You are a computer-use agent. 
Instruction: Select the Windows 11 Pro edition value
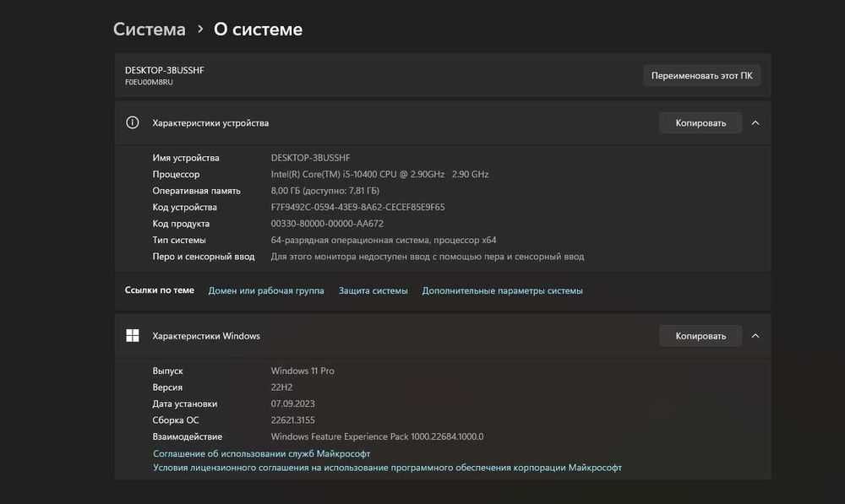[x=303, y=371]
